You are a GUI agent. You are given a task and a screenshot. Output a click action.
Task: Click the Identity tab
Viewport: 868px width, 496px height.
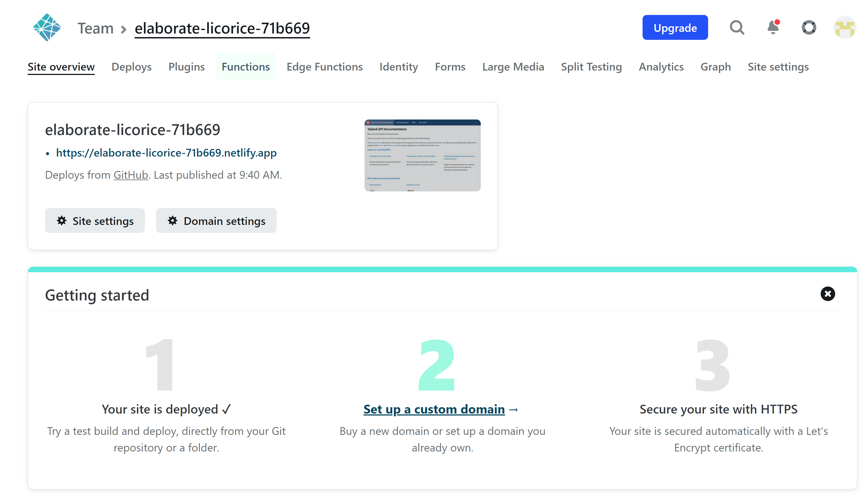(x=399, y=66)
